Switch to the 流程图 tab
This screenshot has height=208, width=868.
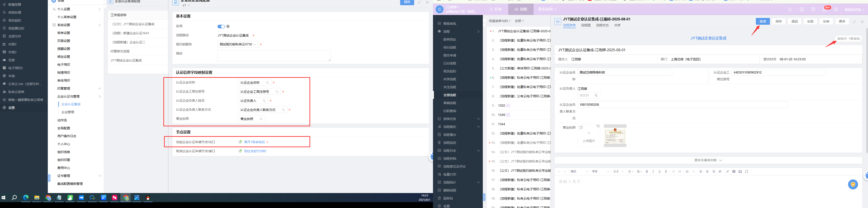(586, 25)
